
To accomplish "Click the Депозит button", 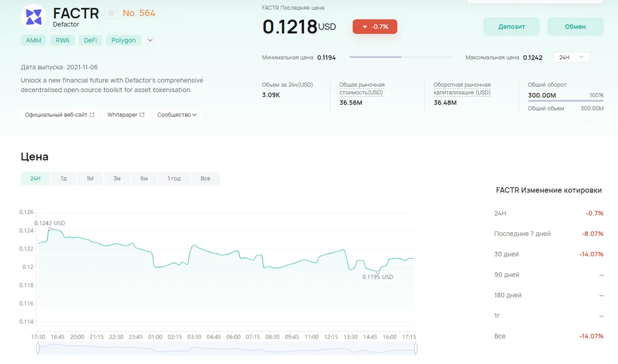I will coord(511,27).
